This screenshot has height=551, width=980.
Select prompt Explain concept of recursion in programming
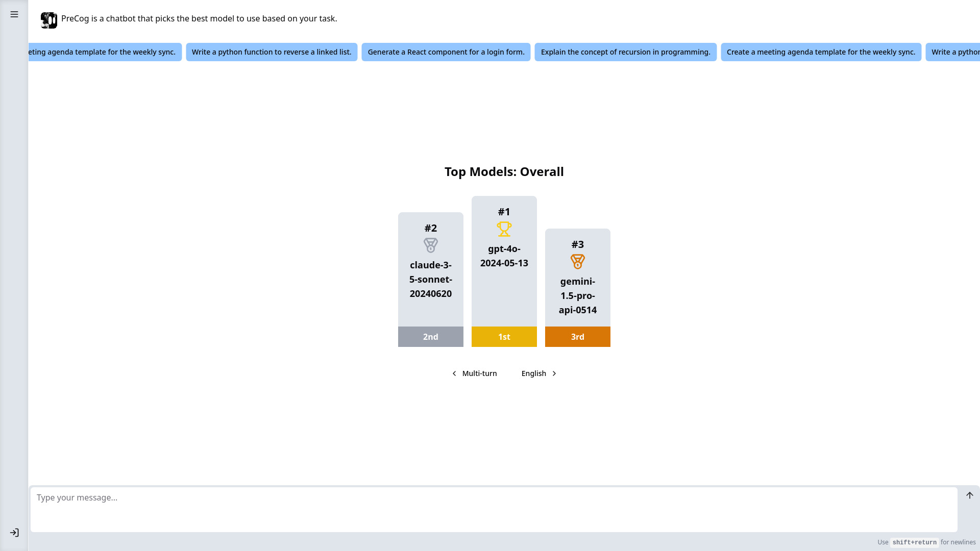[x=625, y=52]
